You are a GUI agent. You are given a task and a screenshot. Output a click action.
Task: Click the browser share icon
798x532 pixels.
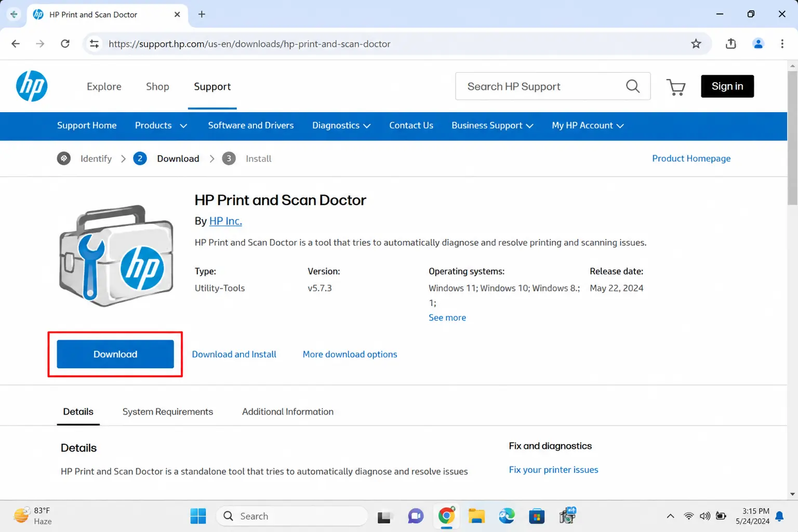(731, 44)
